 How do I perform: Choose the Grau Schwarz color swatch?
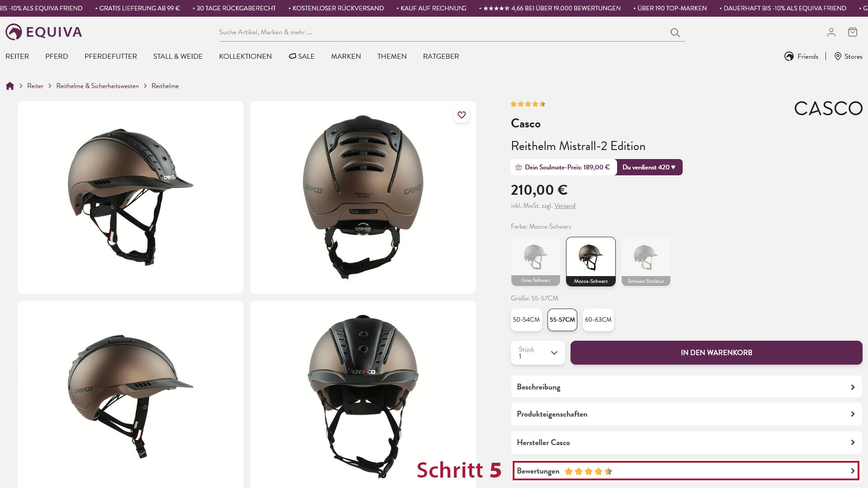[x=536, y=261]
